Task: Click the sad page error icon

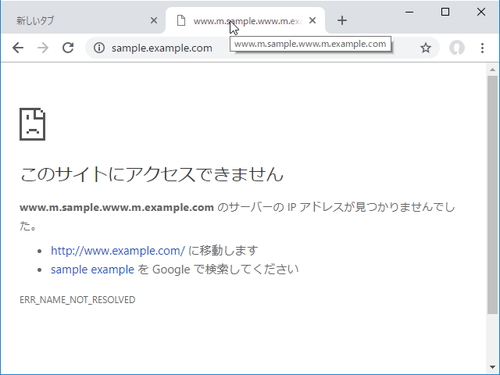Action: coord(32,124)
